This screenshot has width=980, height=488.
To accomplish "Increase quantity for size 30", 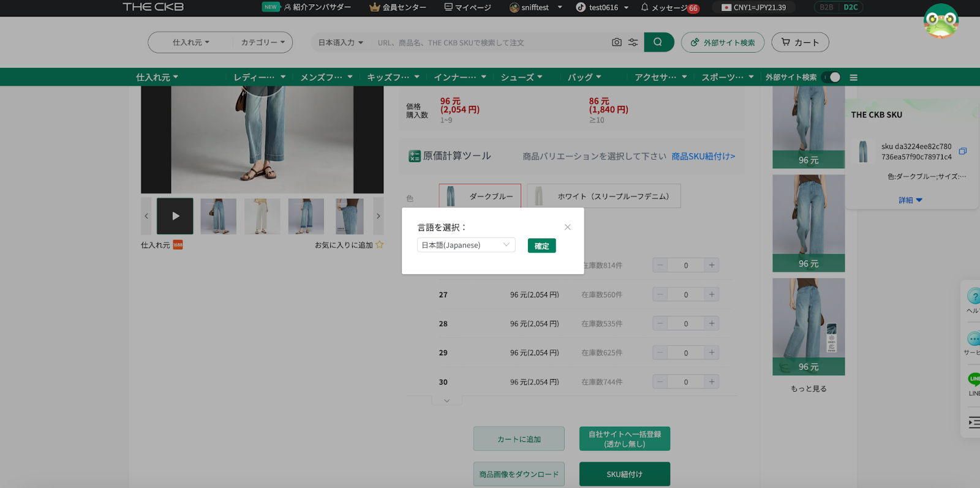I will 712,381.
